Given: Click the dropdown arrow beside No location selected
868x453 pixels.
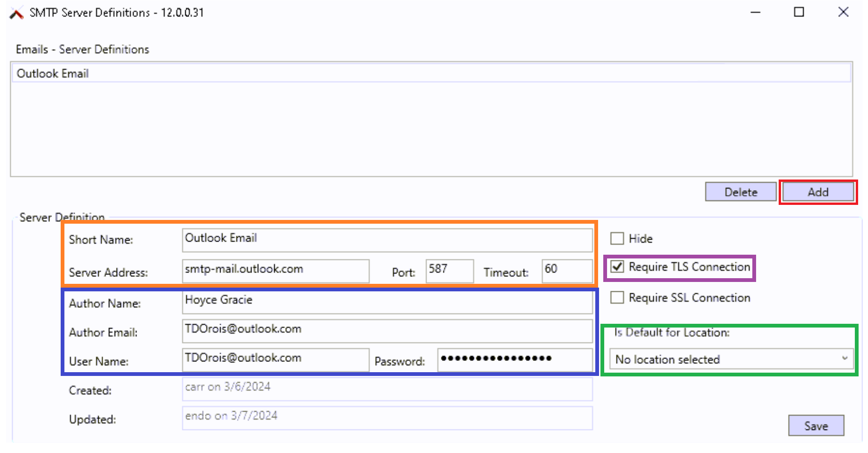Looking at the screenshot, I should [x=844, y=359].
